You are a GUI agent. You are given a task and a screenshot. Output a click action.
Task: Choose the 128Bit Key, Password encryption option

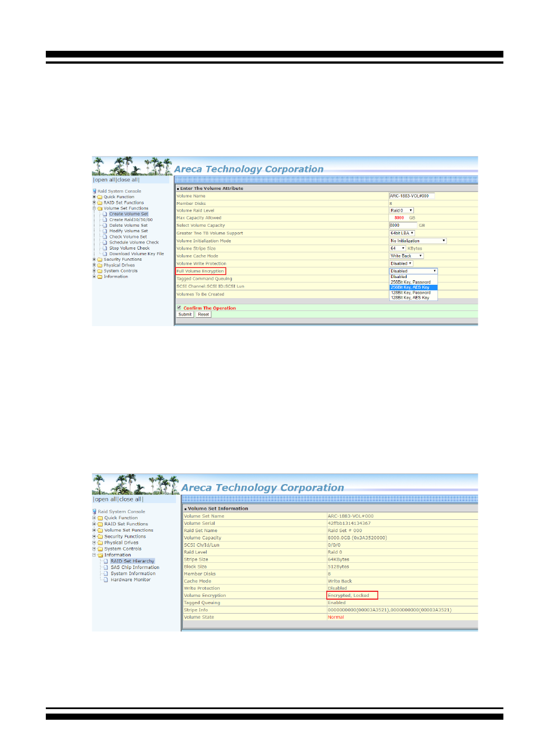(413, 293)
